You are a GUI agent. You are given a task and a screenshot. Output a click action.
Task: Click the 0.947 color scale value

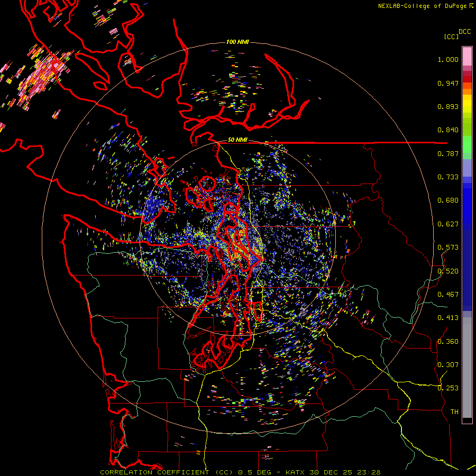tap(448, 83)
